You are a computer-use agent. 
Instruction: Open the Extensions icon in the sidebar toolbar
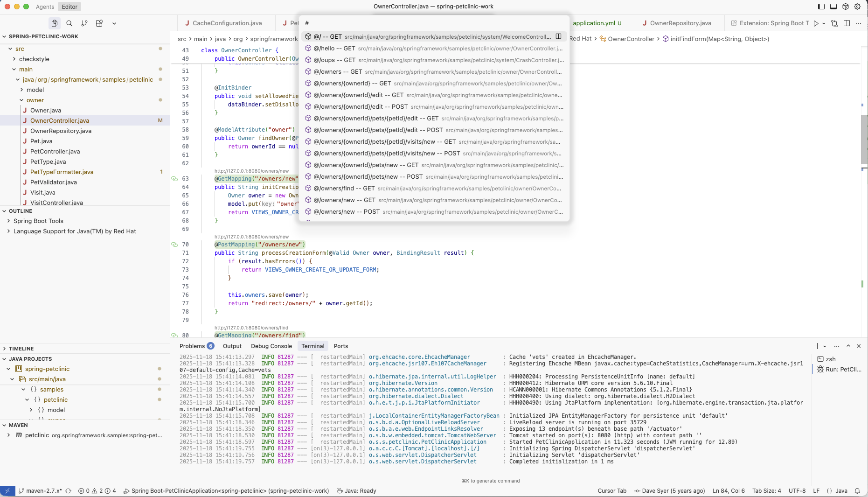(99, 23)
